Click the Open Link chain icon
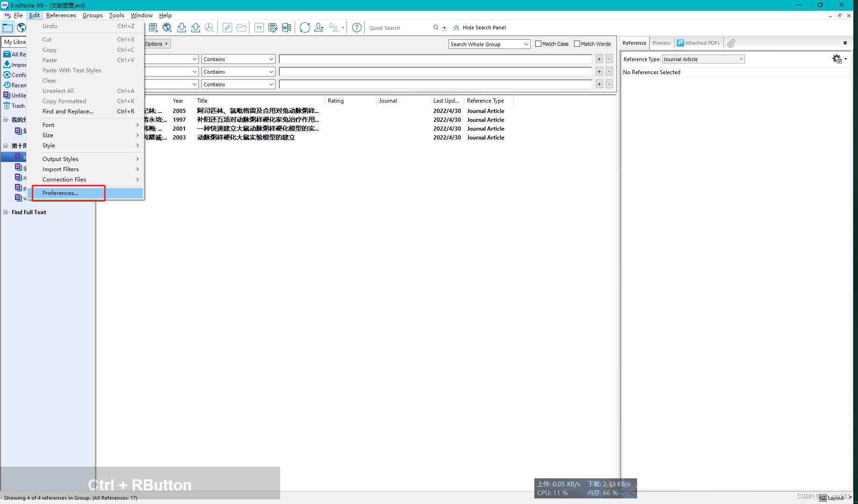The height and width of the screenshot is (504, 858). [227, 28]
